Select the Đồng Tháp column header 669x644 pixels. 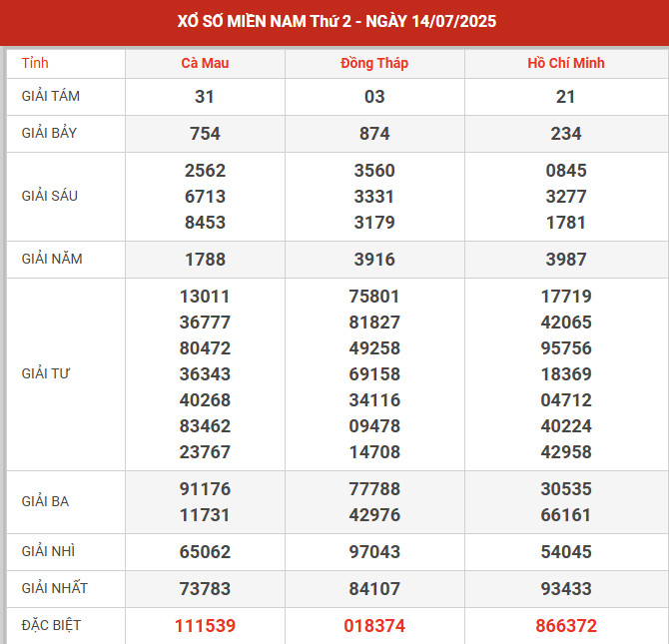374,63
